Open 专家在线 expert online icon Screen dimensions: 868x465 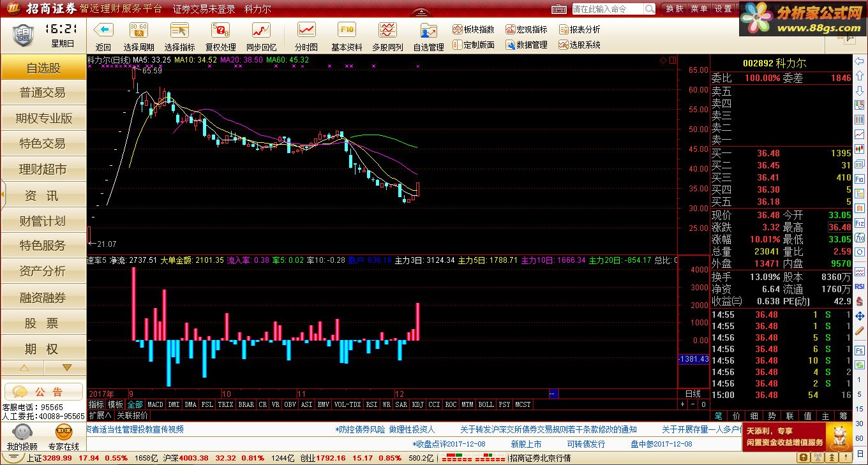click(x=64, y=432)
